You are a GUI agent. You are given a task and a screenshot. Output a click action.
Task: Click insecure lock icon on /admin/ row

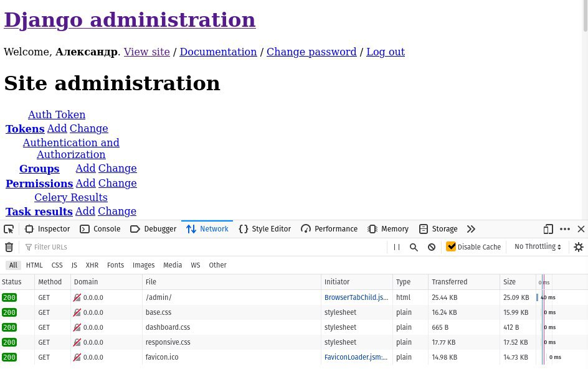tap(77, 297)
